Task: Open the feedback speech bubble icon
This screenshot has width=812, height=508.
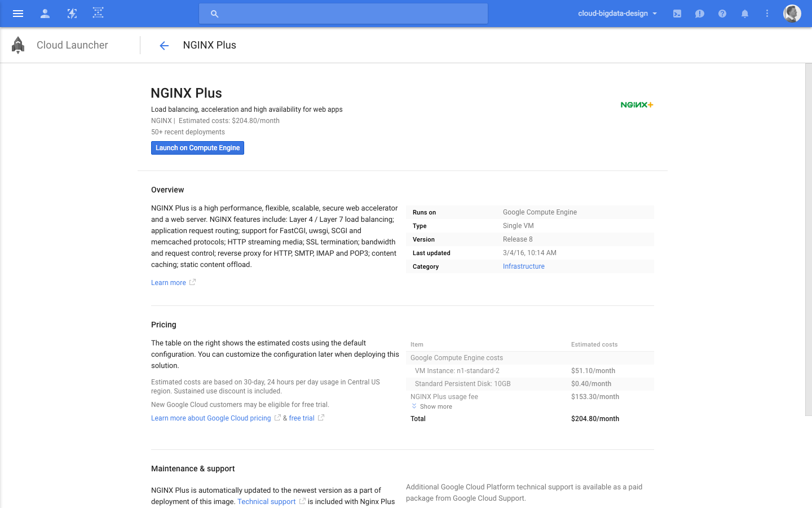Action: 700,14
